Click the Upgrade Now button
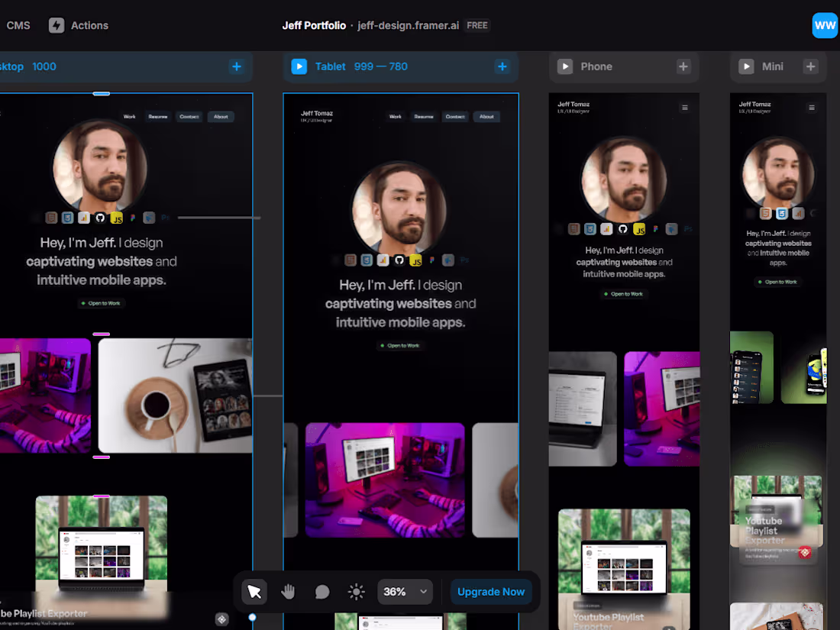Image resolution: width=840 pixels, height=630 pixels. pyautogui.click(x=491, y=591)
